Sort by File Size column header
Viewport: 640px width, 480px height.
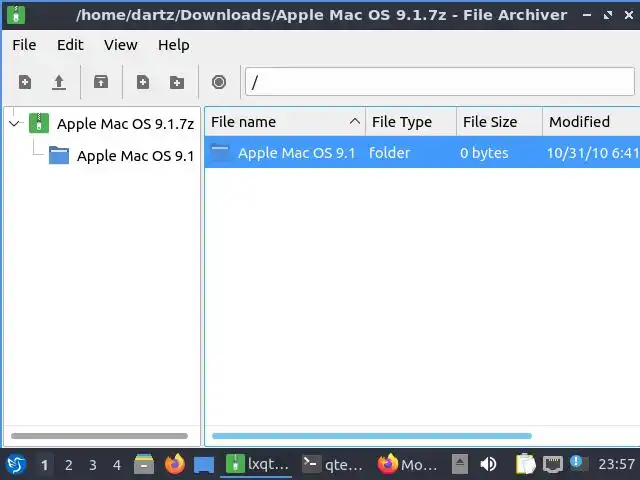click(x=500, y=122)
